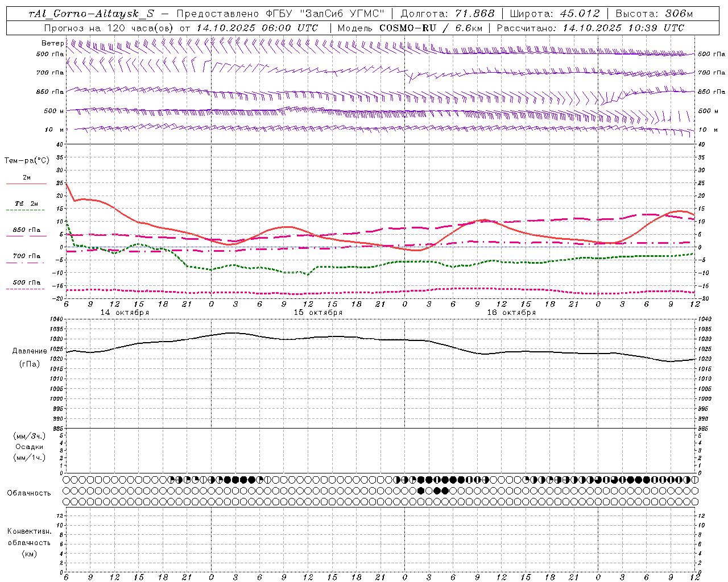728x582 pixels.
Task: Click the 14 октября date label
Action: pyautogui.click(x=125, y=313)
